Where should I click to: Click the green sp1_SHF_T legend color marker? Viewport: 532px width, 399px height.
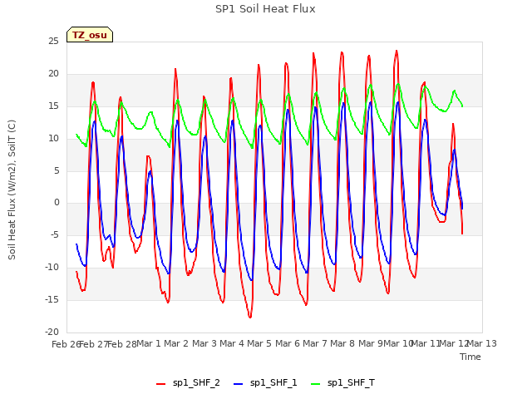316,384
